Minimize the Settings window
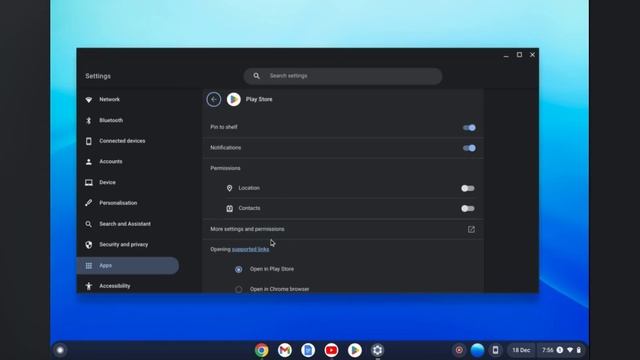This screenshot has width=640, height=360. [506, 55]
